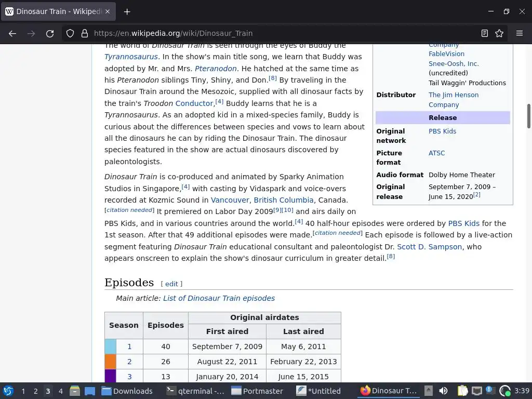Click the 'Release' infobox header
Screen dimensions: 532x399
[x=443, y=118]
